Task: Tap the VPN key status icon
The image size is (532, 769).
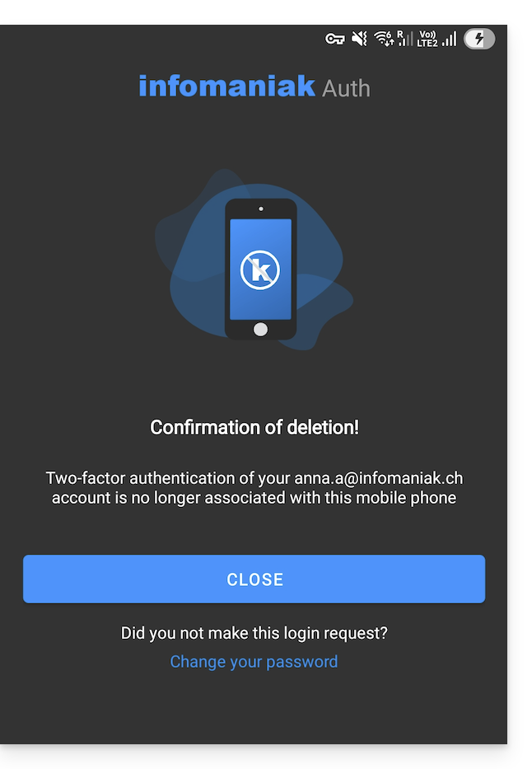Action: 335,39
